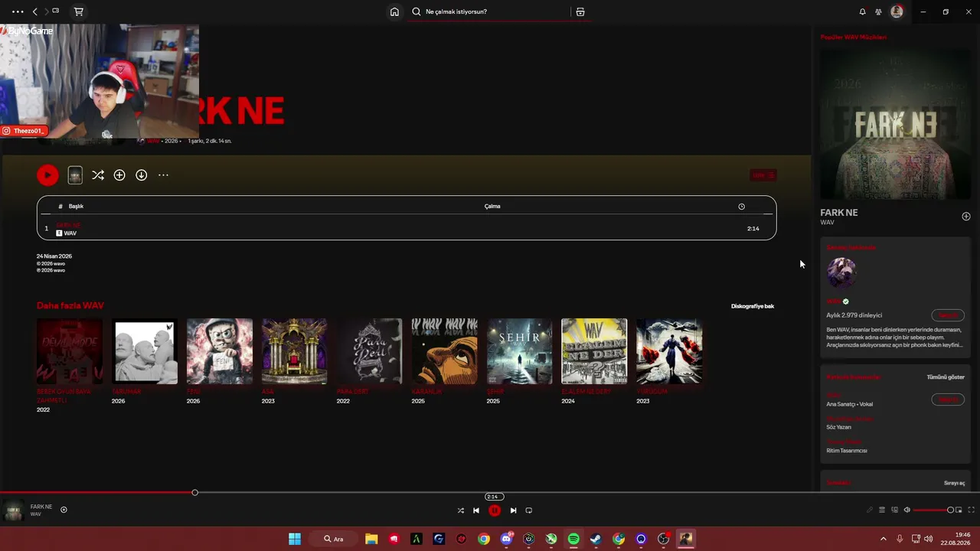Click the album preview thumbnail button
The image size is (980, 551).
pyautogui.click(x=75, y=175)
